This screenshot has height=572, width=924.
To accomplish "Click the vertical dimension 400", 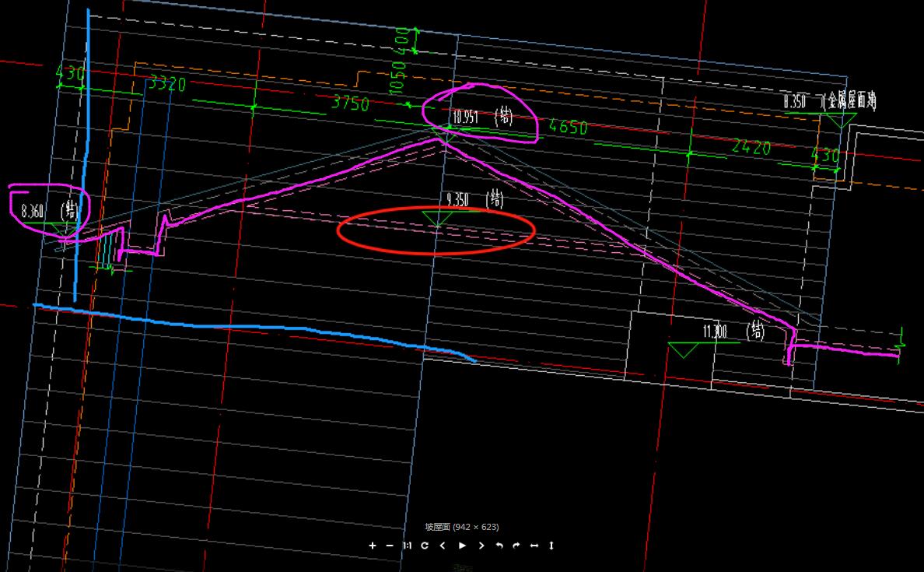I will pyautogui.click(x=402, y=40).
